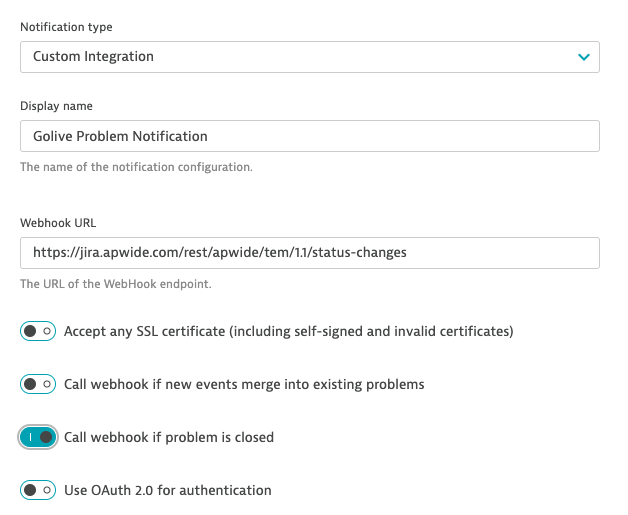
Task: Click the 'Notification type' field label
Action: point(64,27)
